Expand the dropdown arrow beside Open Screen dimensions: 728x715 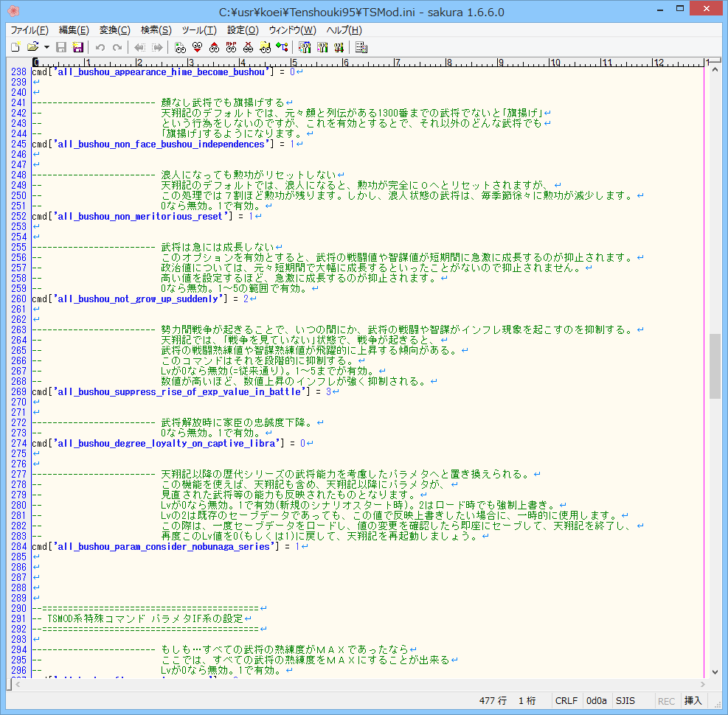point(46,47)
